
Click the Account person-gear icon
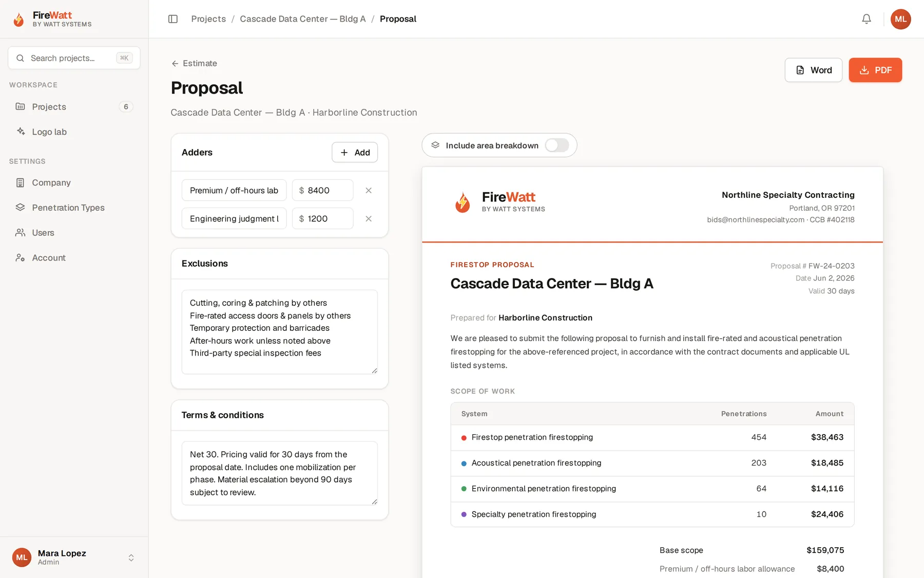click(x=20, y=258)
